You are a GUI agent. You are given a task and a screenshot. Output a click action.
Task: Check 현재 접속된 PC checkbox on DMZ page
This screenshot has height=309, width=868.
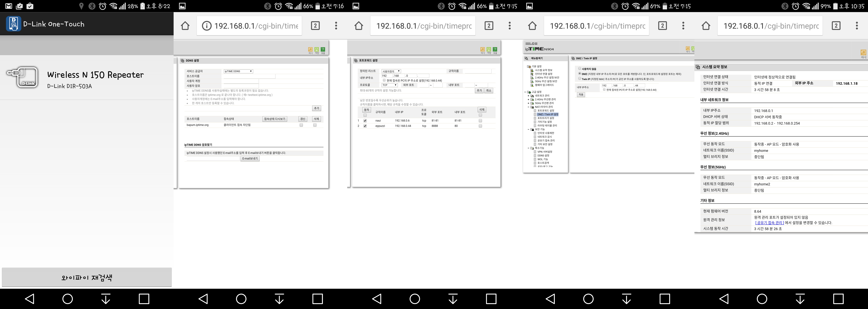(604, 90)
